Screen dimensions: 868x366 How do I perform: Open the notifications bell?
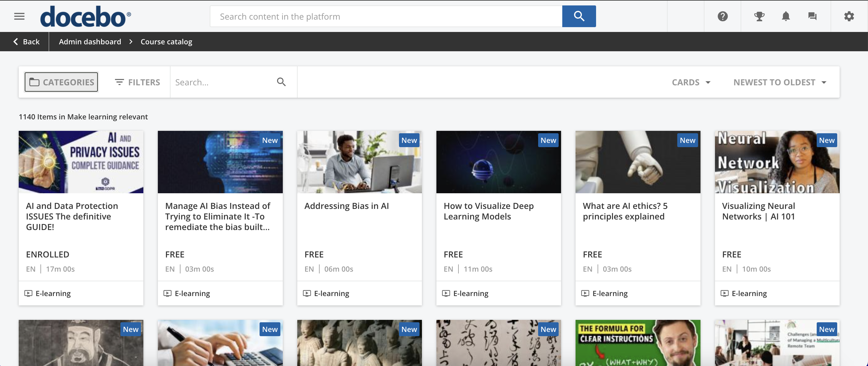point(785,16)
